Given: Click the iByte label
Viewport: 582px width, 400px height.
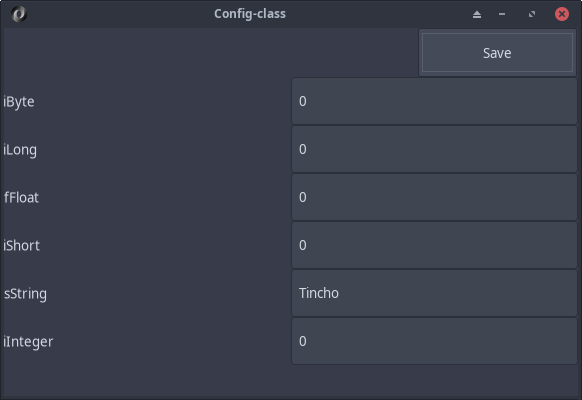Looking at the screenshot, I should (x=19, y=102).
